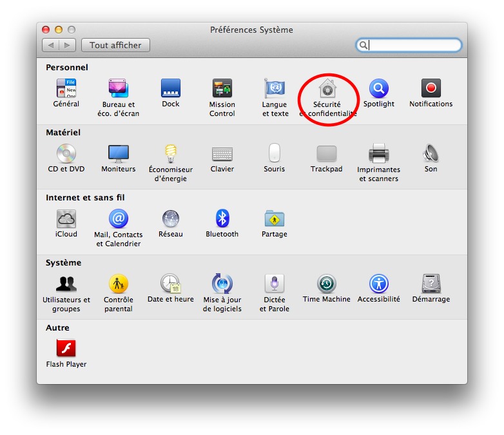Click the Mission Control icon
The width and height of the screenshot is (504, 435).
tap(222, 89)
